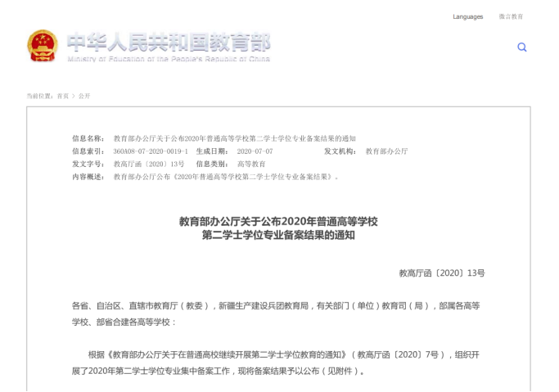Click the 生成日期 value 2020-07-07

[255, 151]
